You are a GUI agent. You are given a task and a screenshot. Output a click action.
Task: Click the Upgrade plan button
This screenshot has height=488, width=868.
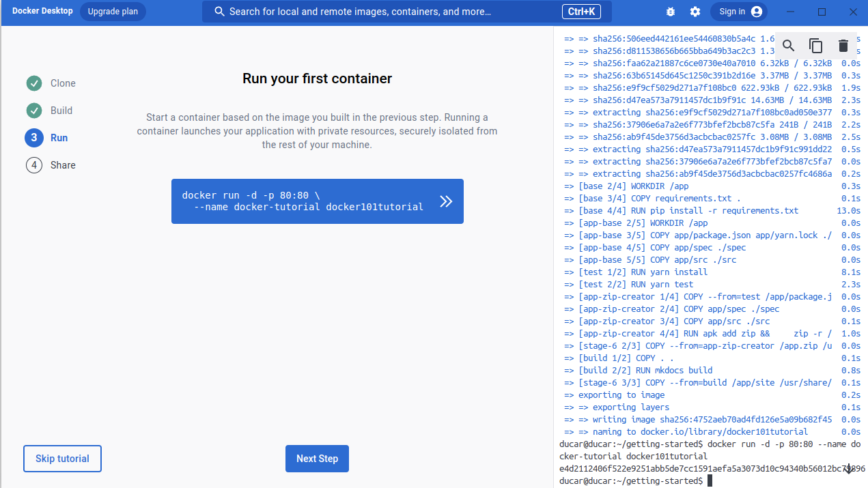[x=113, y=12]
